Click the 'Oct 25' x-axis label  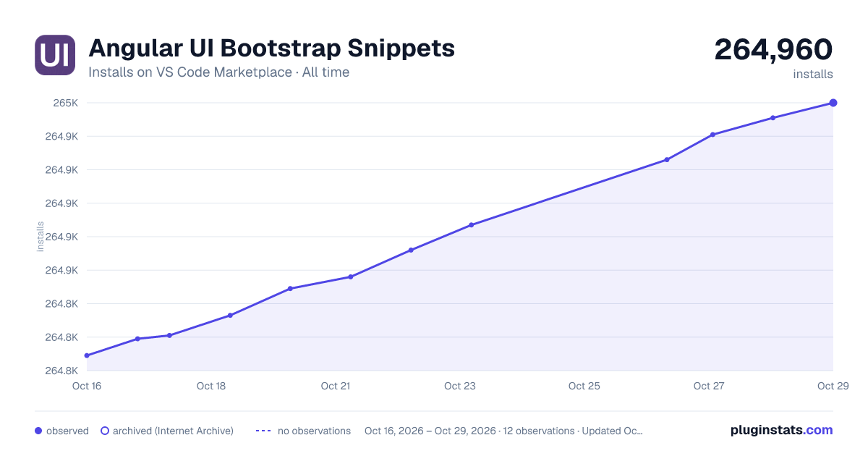584,386
